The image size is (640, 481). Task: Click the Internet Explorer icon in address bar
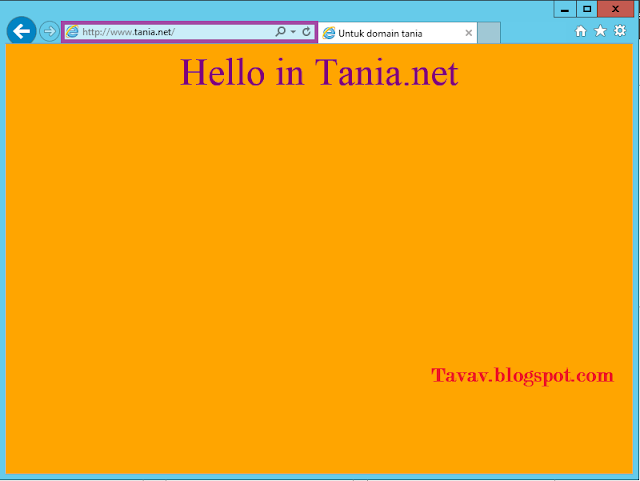click(72, 32)
